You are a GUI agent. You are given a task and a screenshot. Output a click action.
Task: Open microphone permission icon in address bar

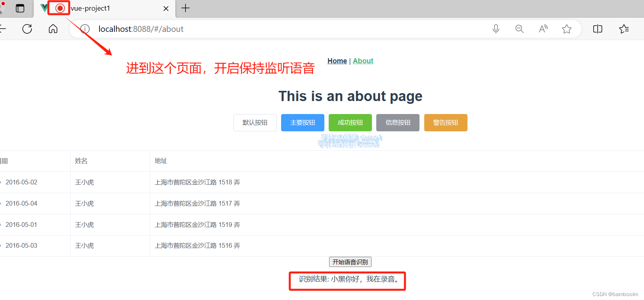(496, 29)
